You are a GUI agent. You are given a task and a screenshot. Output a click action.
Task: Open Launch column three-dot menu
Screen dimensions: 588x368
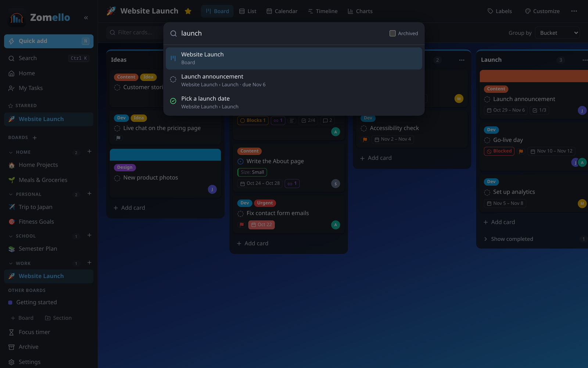584,60
